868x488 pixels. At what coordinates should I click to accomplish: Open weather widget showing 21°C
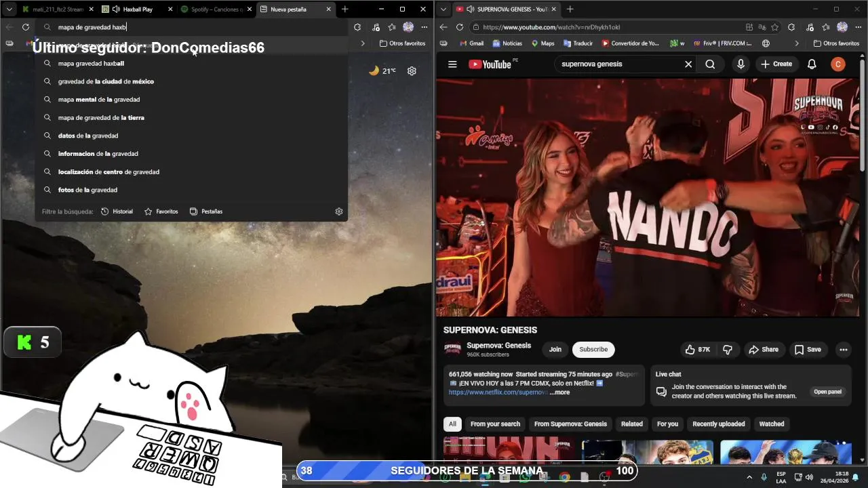tap(382, 70)
